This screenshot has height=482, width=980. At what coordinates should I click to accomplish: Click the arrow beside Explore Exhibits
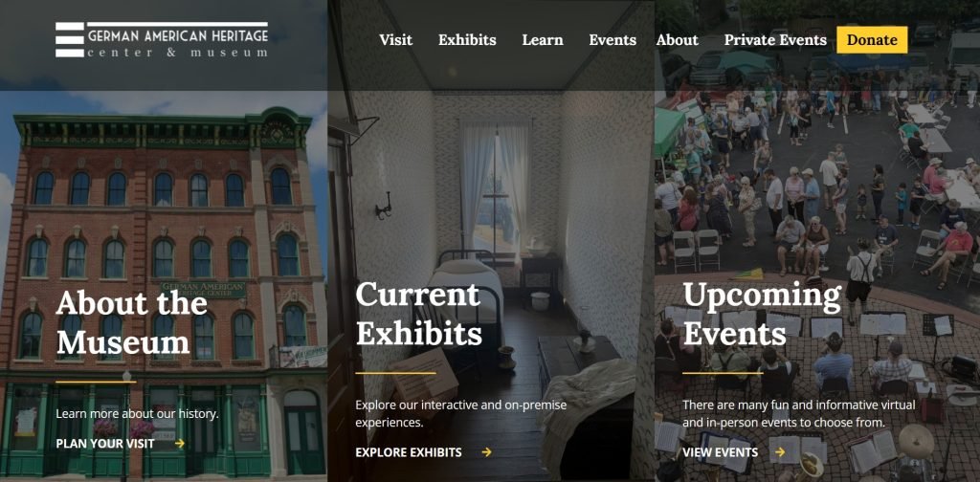pos(486,452)
